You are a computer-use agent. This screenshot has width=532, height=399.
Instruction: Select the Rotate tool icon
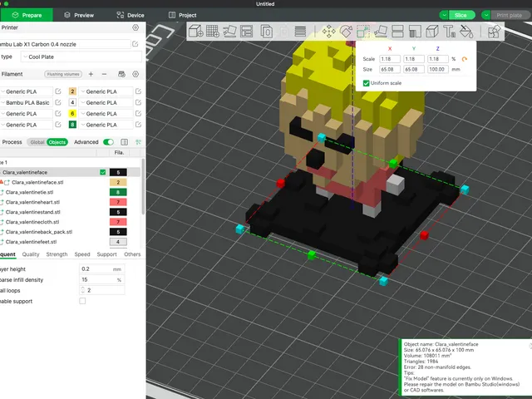[346, 32]
